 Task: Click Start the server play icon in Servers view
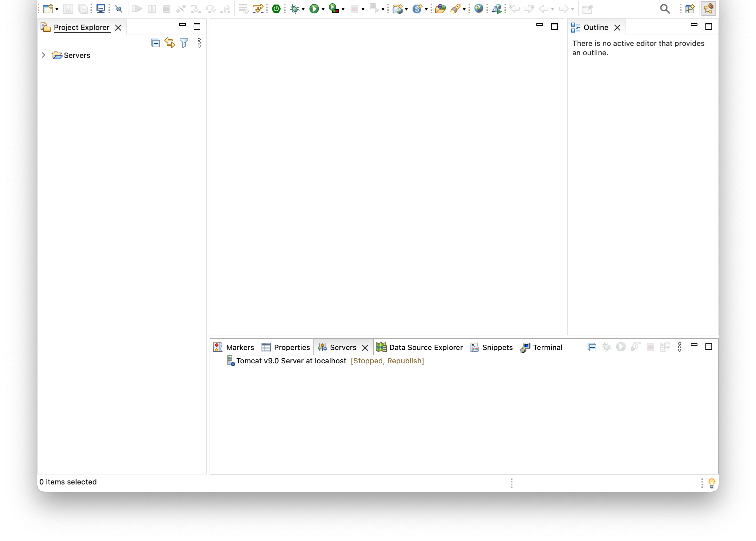coord(620,347)
